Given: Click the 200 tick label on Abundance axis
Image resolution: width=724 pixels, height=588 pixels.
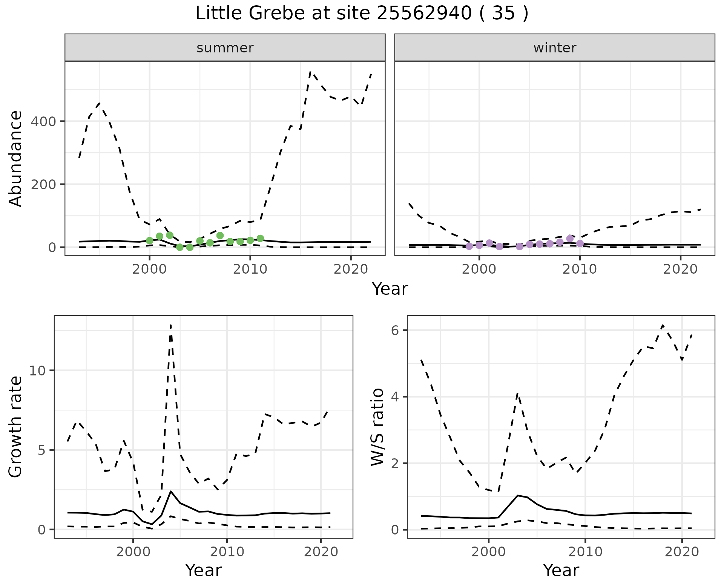Looking at the screenshot, I should 43,184.
